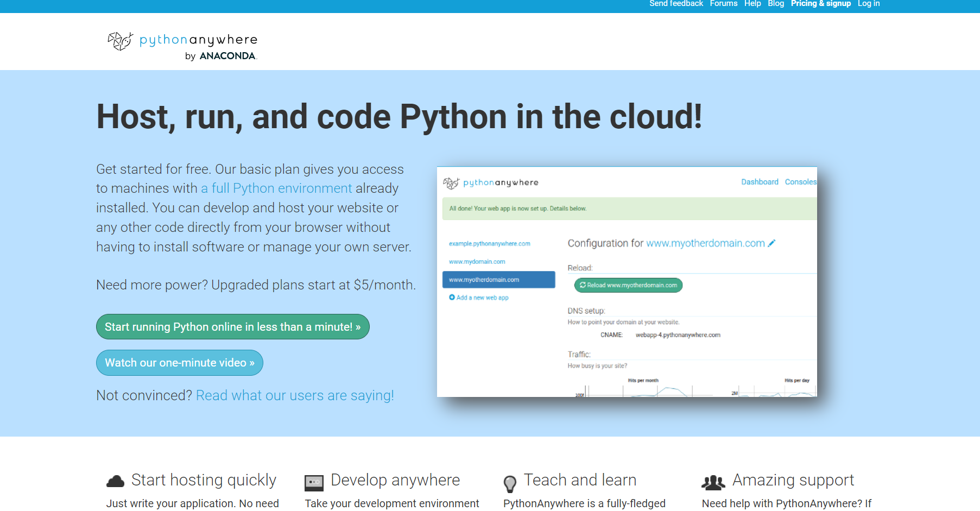Open the Help menu item
Image resolution: width=980 pixels, height=511 pixels.
(753, 4)
